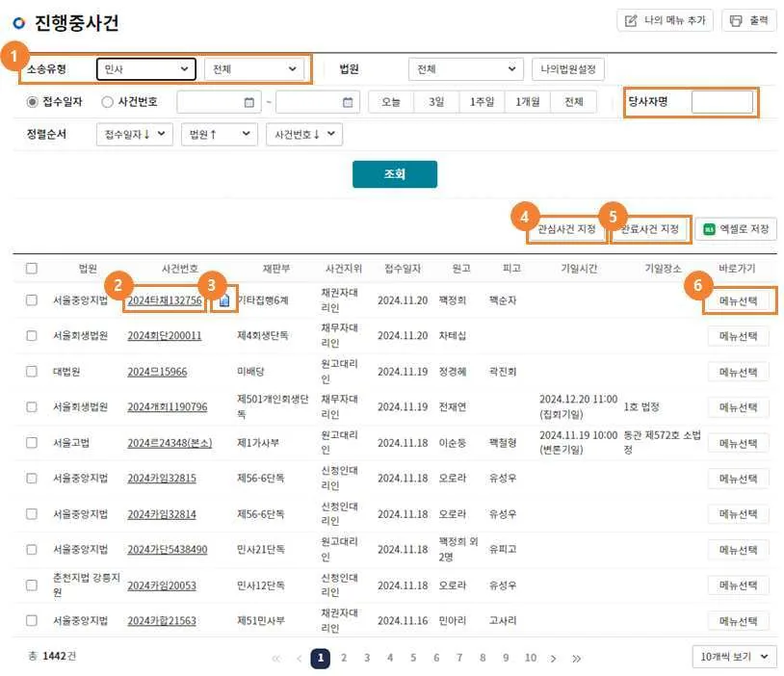Go to page 10
This screenshot has height=676, width=784.
[531, 658]
